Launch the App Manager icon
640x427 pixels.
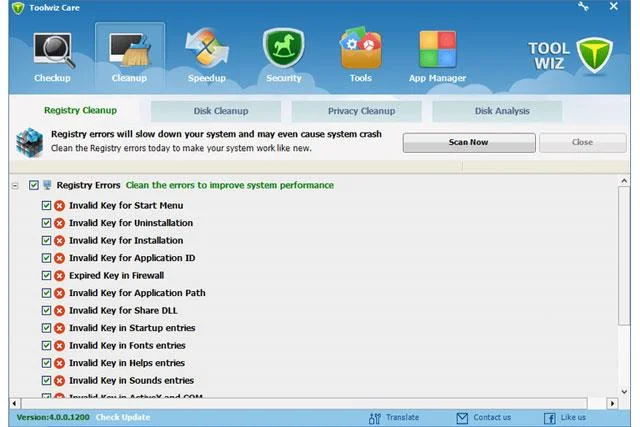pyautogui.click(x=438, y=49)
